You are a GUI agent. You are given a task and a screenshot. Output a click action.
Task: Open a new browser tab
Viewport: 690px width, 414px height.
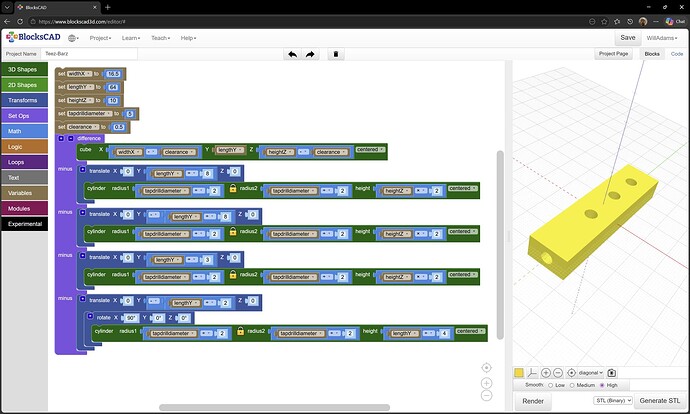108,7
